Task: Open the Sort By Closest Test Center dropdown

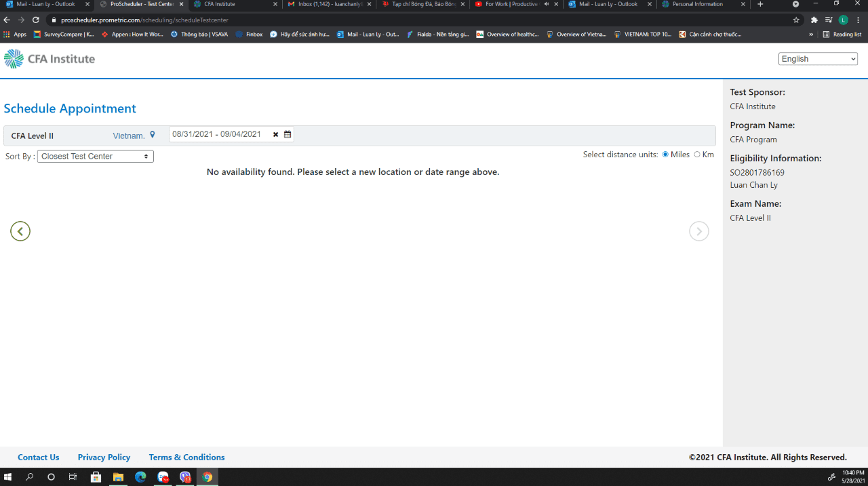Action: pos(96,157)
